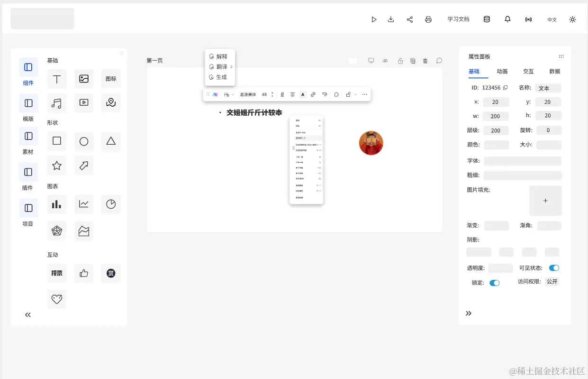The height and width of the screenshot is (379, 588).
Task: Open the 学习文档 link
Action: 459,19
